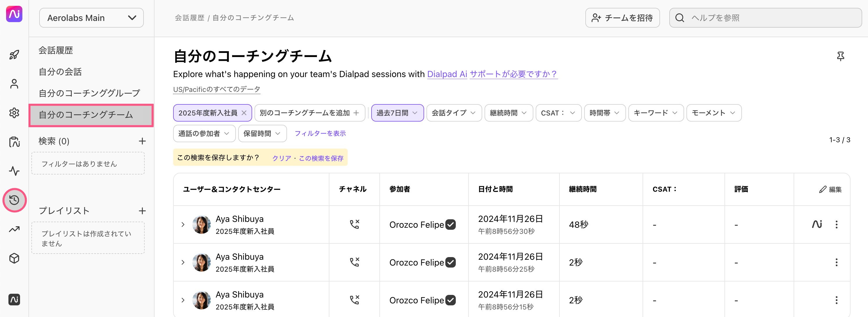Open the 保留時間 filter dropdown
Screen dimensions: 868x317
click(x=262, y=133)
